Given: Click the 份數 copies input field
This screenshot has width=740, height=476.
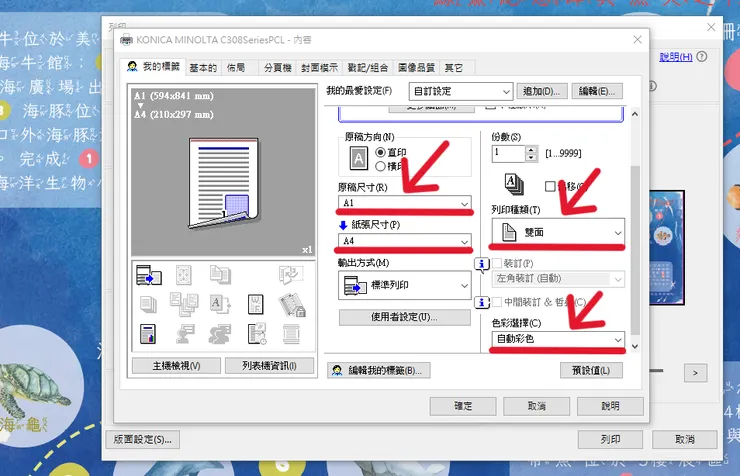Looking at the screenshot, I should point(508,154).
